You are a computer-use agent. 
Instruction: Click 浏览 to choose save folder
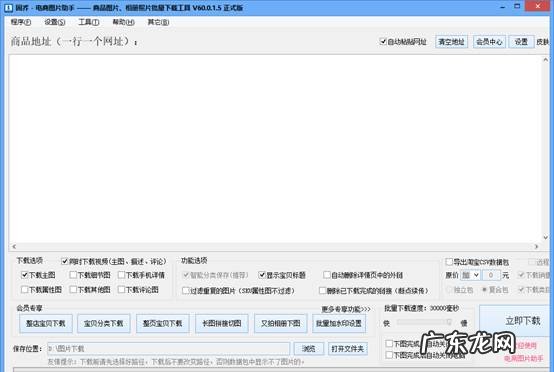(309, 349)
